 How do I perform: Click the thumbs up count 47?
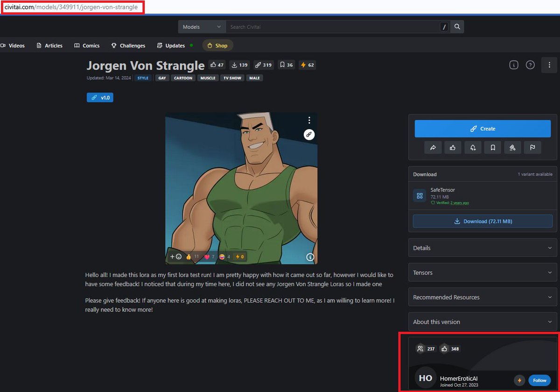[x=217, y=65]
